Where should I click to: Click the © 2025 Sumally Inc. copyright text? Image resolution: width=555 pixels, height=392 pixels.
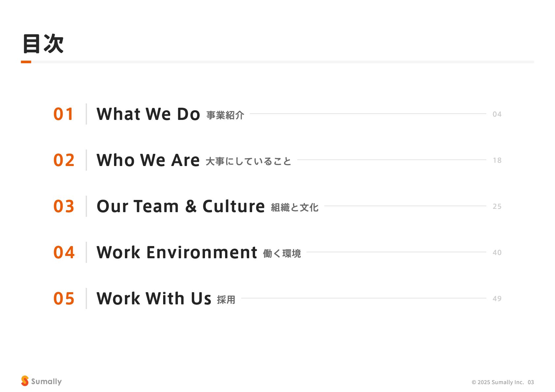[498, 382]
